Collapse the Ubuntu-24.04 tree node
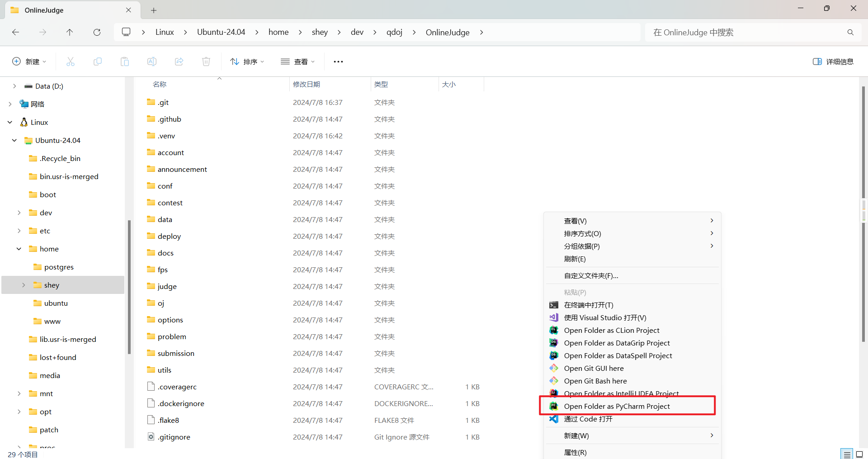868x459 pixels. (x=14, y=140)
